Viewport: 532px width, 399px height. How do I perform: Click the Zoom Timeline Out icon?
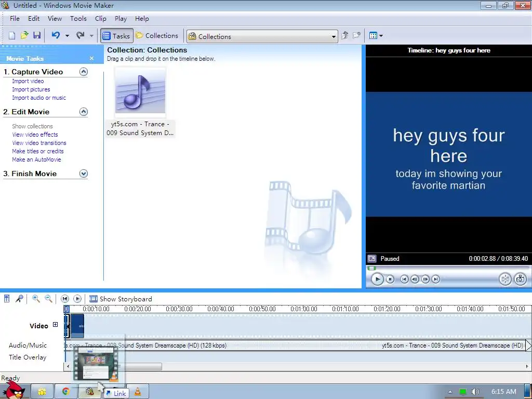48,299
